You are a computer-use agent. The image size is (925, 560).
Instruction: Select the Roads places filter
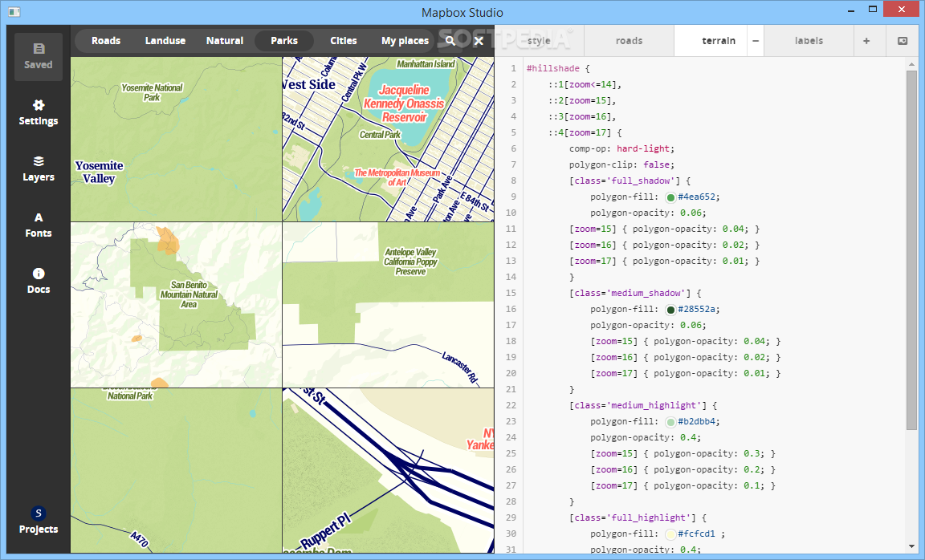pyautogui.click(x=106, y=41)
